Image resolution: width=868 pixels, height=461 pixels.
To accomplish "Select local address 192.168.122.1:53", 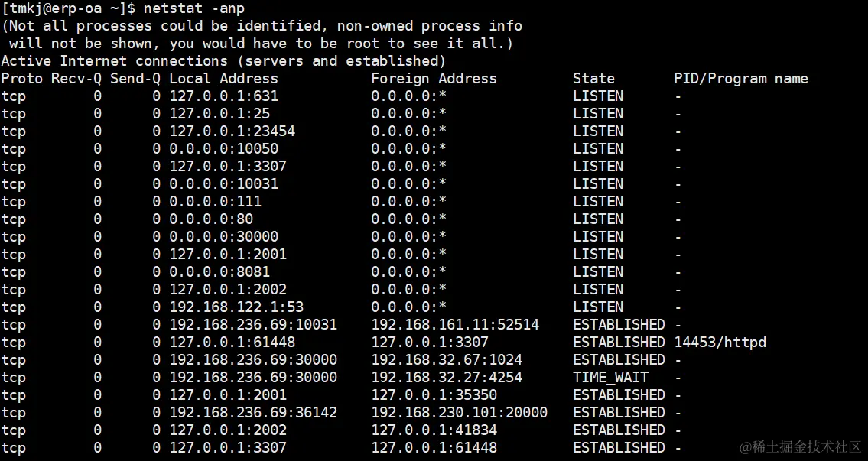I will [236, 307].
